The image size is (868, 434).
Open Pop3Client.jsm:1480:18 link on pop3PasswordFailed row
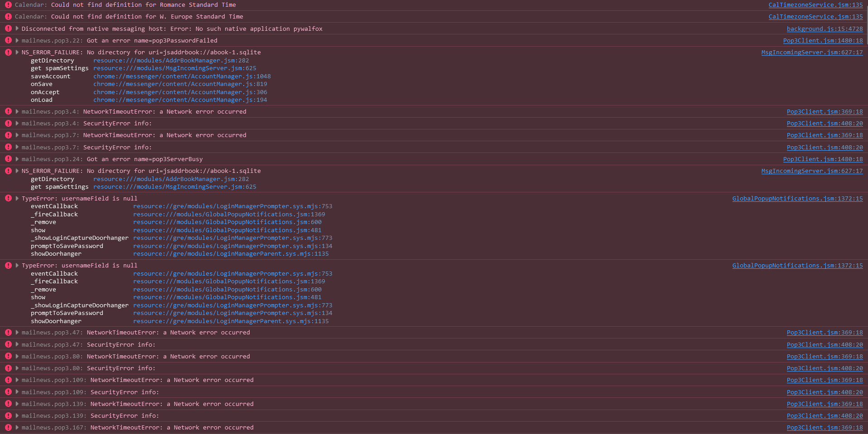point(823,40)
